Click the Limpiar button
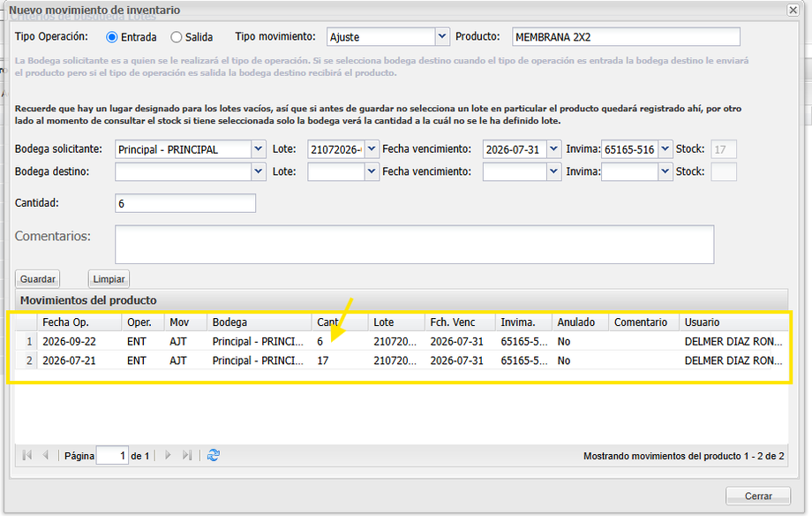This screenshot has height=523, width=812. click(x=109, y=279)
